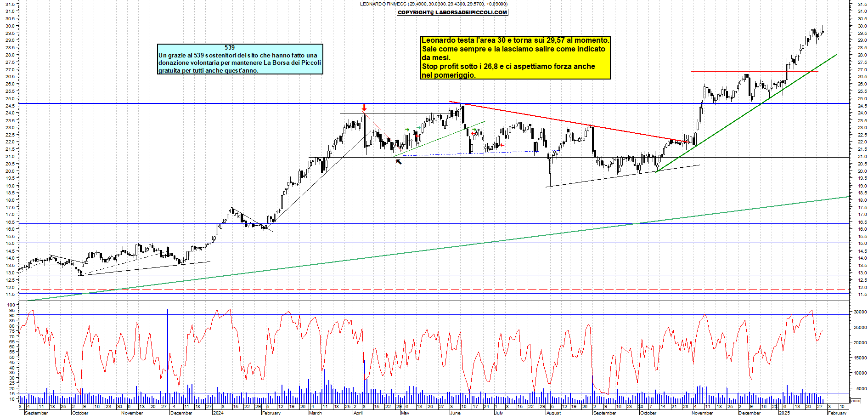Click the 100 label on oscillator scale
Image resolution: width=868 pixels, height=415 pixels.
(x=11, y=305)
